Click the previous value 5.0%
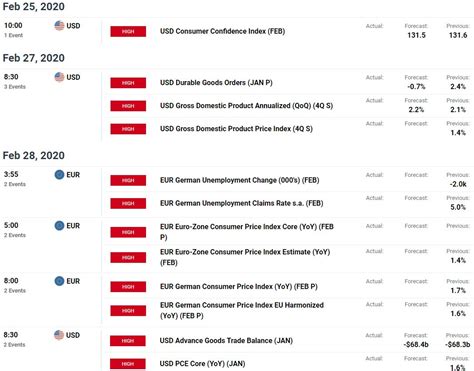 coord(458,207)
